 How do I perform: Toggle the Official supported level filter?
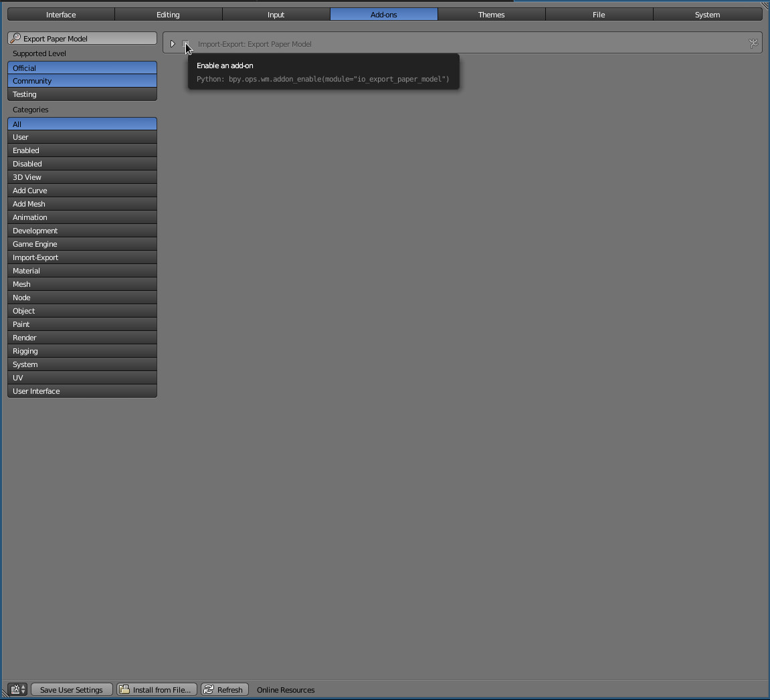pos(82,68)
